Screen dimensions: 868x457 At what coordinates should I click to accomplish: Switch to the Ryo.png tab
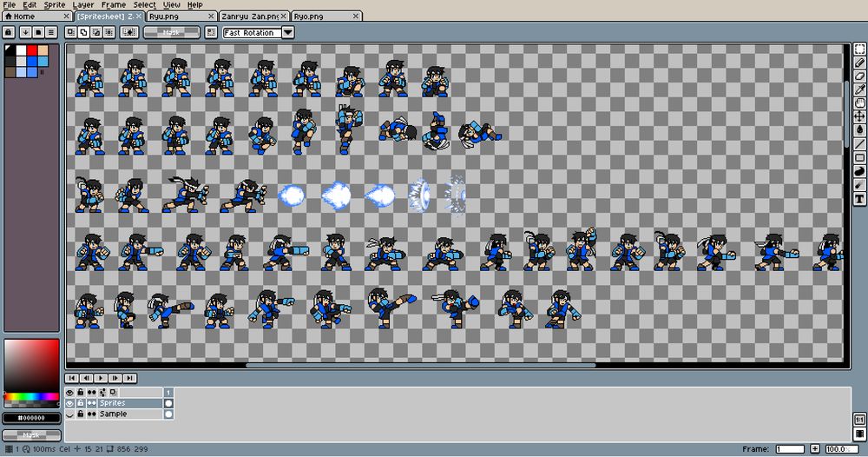click(x=326, y=16)
